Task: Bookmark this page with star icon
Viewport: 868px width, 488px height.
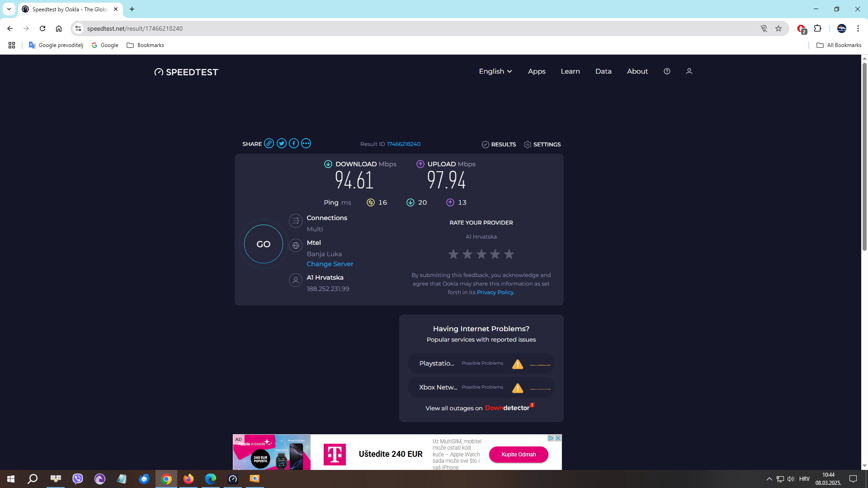Action: (778, 28)
